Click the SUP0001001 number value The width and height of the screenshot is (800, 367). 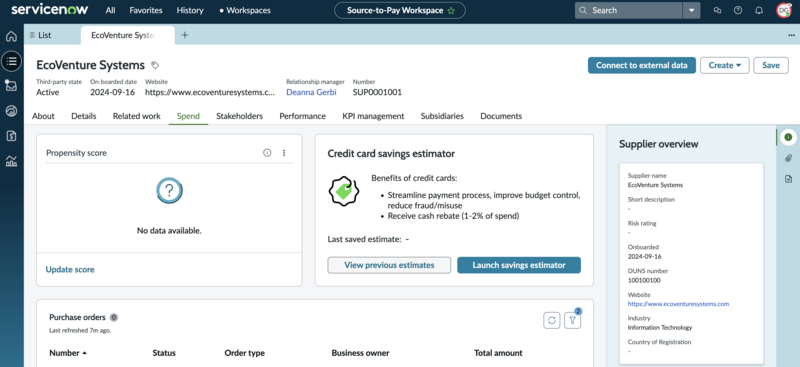[x=377, y=92]
